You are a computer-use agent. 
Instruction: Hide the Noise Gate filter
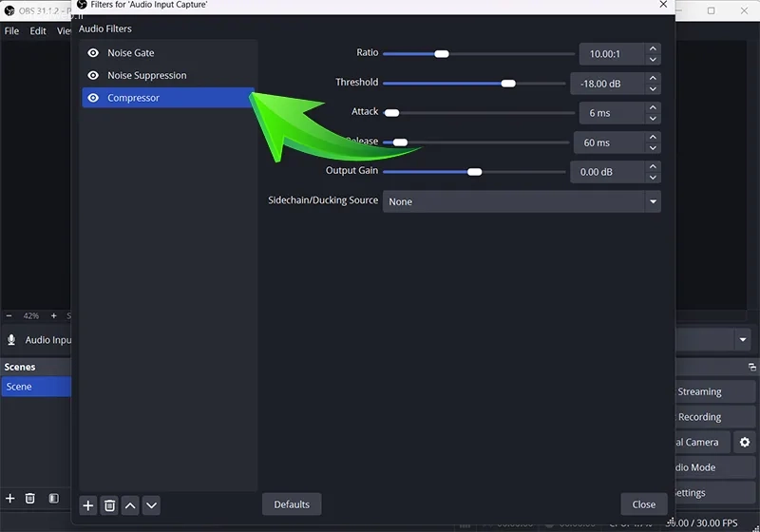93,53
